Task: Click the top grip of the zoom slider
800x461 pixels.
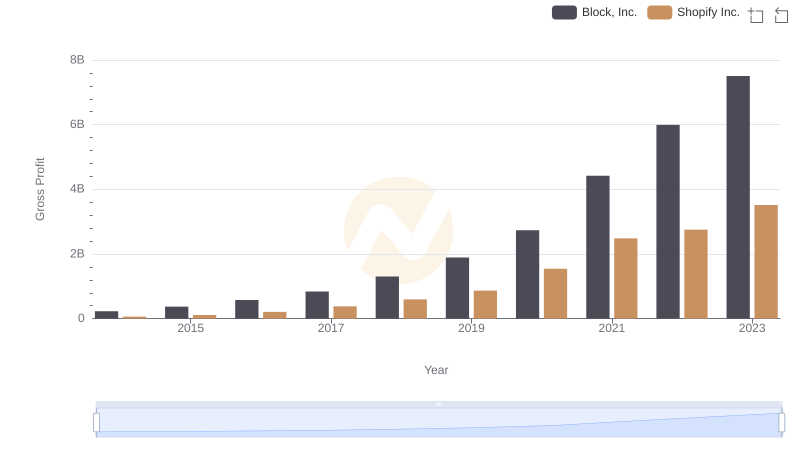Action: click(439, 404)
